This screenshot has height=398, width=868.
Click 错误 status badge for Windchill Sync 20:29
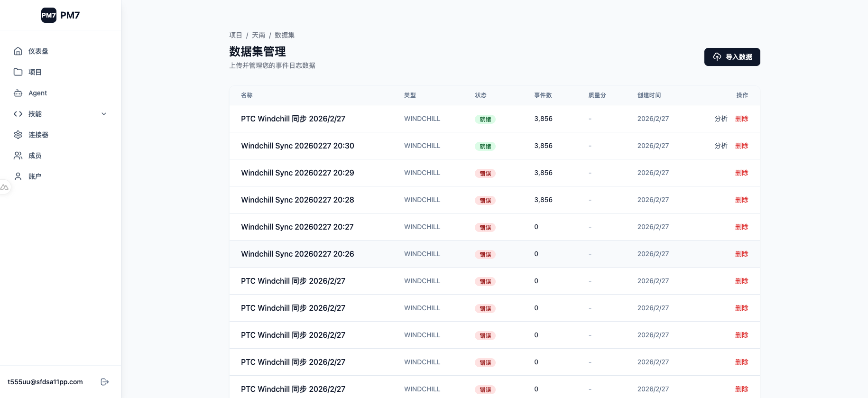pyautogui.click(x=485, y=173)
